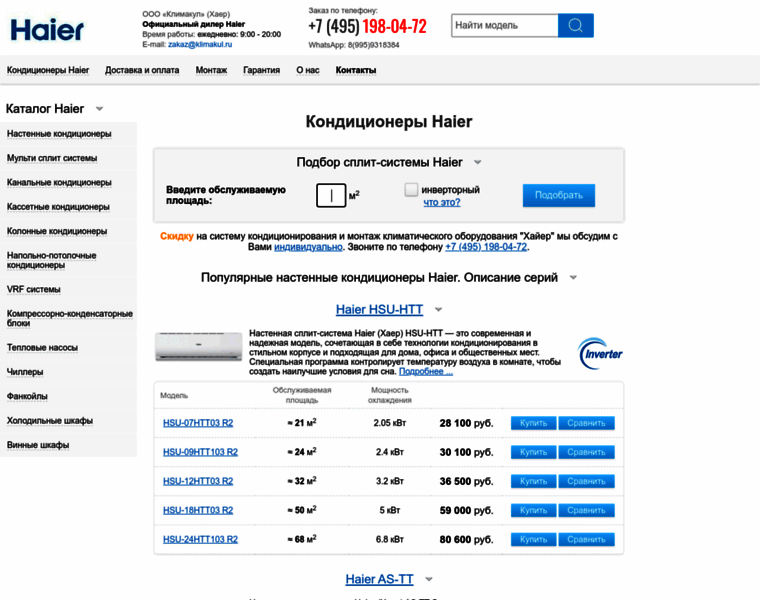
Task: Open the HSU-HTT air conditioner image
Action: tap(198, 347)
